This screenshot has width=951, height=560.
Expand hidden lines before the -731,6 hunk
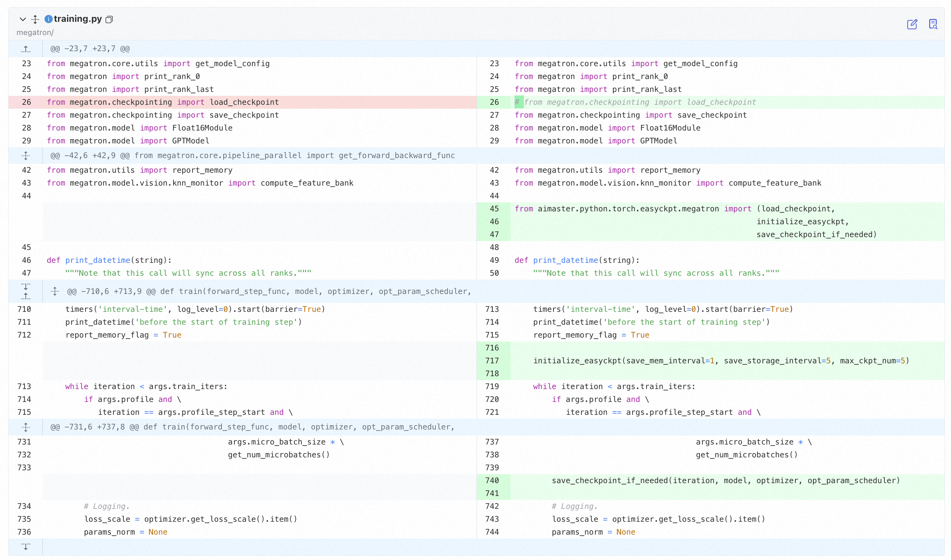click(x=26, y=427)
